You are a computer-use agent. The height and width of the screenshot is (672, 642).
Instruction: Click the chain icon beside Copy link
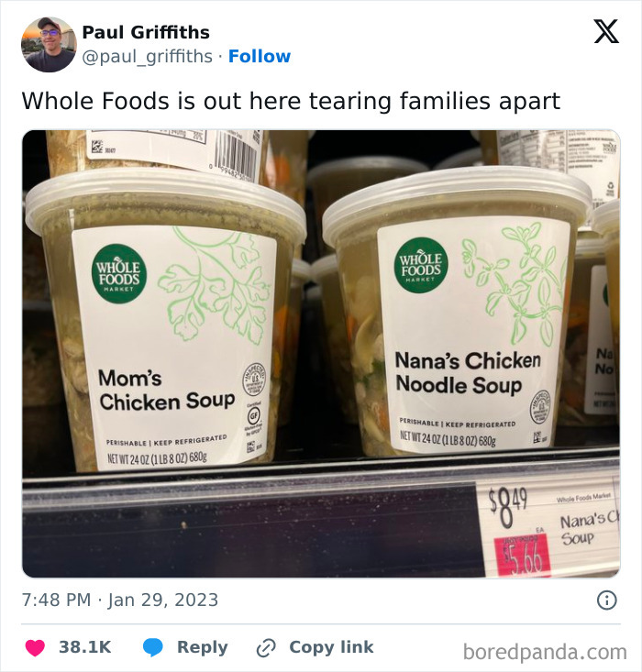[x=267, y=647]
